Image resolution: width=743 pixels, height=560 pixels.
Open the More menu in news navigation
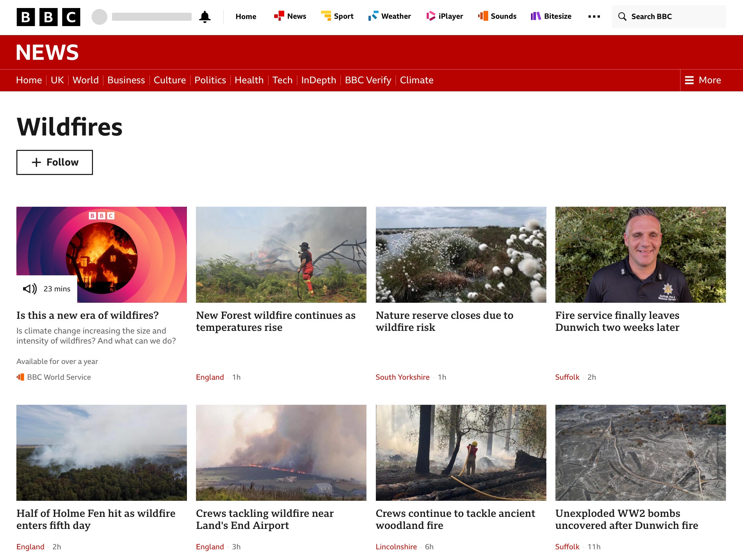703,80
